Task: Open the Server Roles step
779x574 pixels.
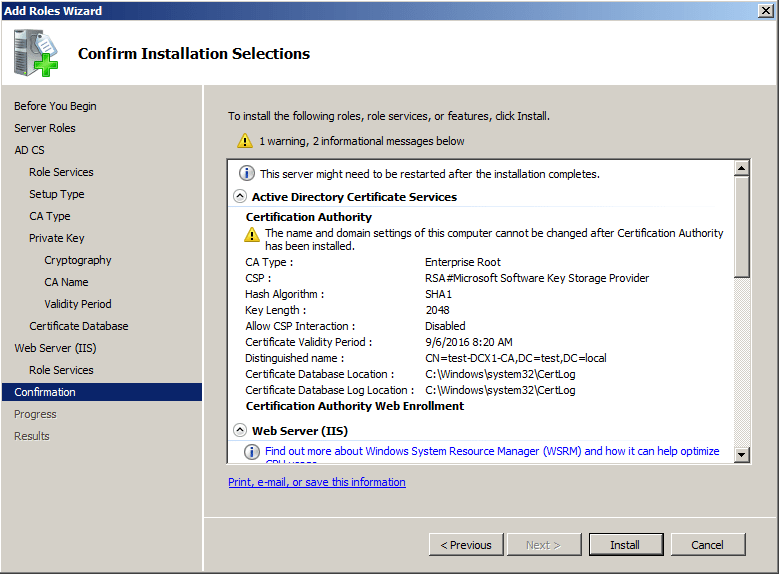Action: pos(45,128)
